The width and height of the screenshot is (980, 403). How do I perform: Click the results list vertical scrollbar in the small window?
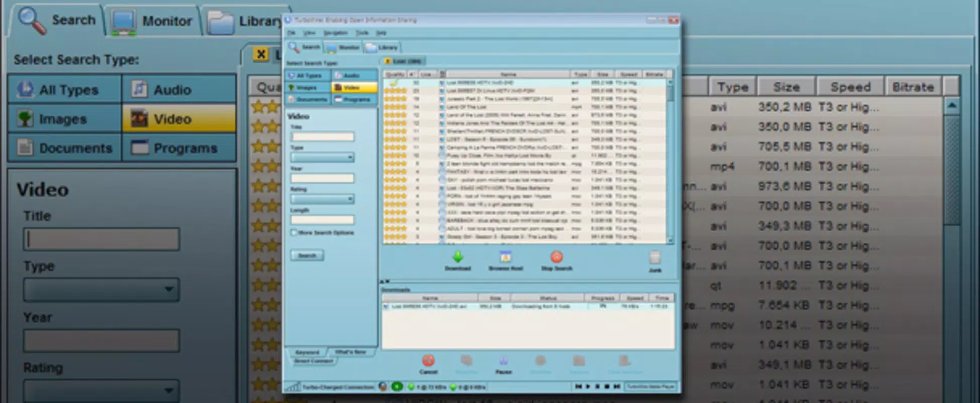point(670,161)
